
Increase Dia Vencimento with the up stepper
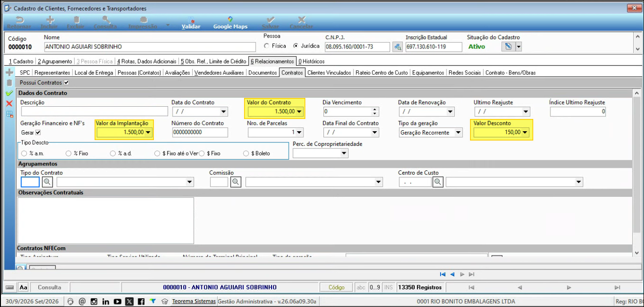[375, 109]
